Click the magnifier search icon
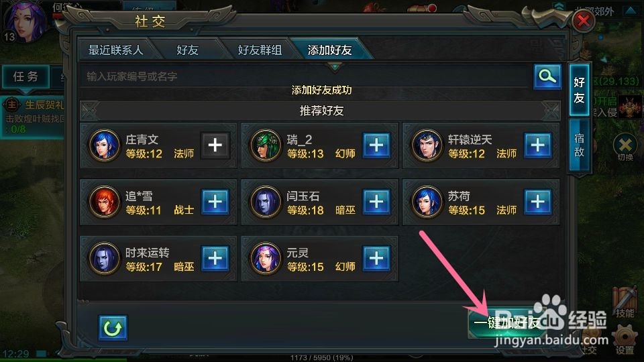The width and height of the screenshot is (644, 362). pyautogui.click(x=547, y=76)
